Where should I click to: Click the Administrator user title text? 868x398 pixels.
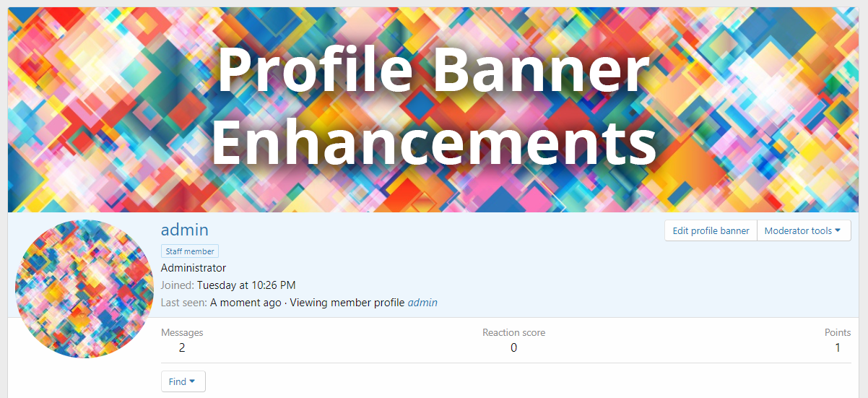tap(193, 268)
